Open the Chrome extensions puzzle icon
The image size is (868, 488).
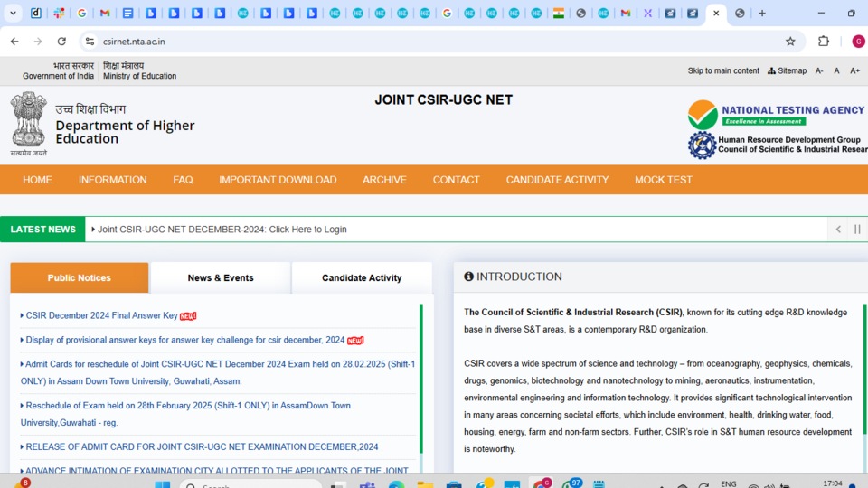pos(824,42)
